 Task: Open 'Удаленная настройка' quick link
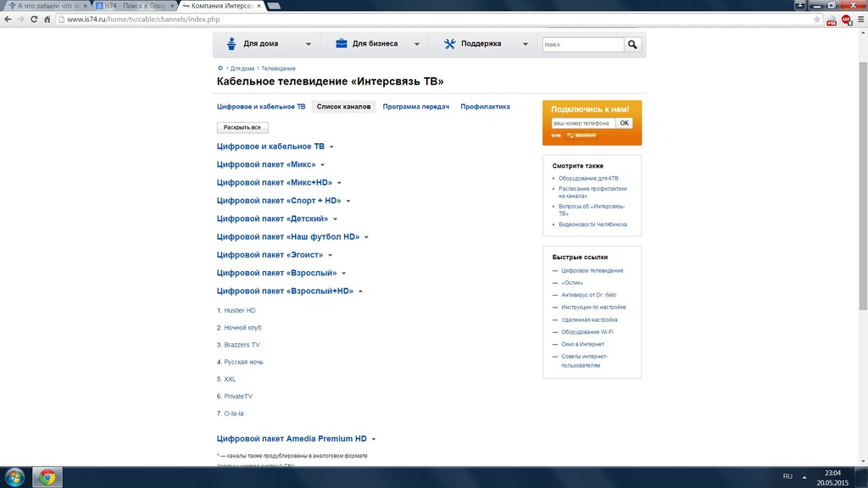pos(589,319)
